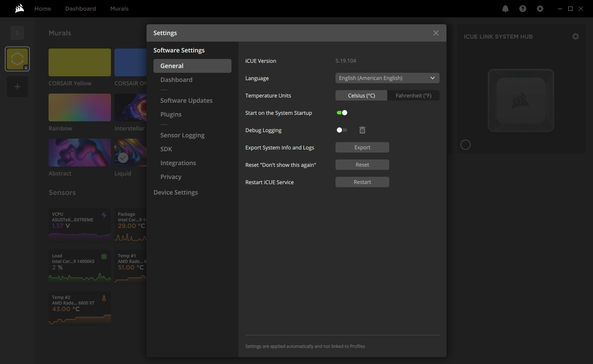Open help via question mark icon
Viewport: 593px width, 364px height.
coord(523,9)
